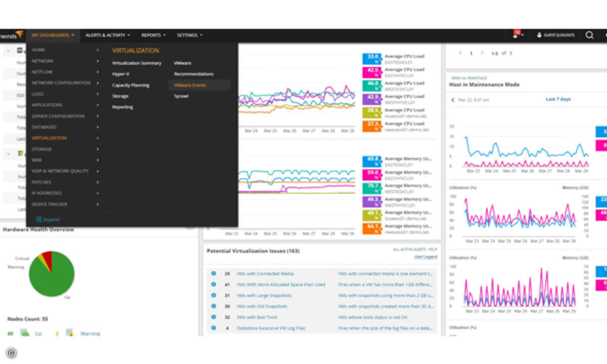Expand the LOGS submenu arrow
The width and height of the screenshot is (607, 364).
[98, 94]
